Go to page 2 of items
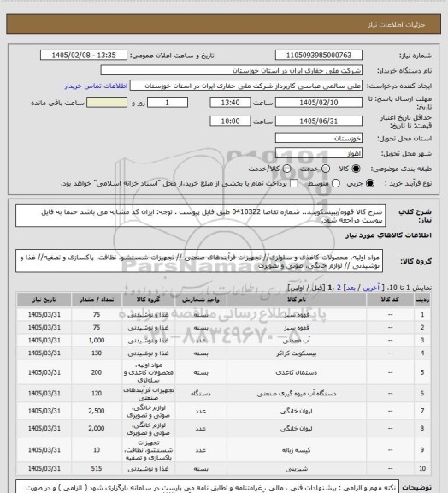Image resolution: width=448 pixels, height=493 pixels. tap(339, 288)
